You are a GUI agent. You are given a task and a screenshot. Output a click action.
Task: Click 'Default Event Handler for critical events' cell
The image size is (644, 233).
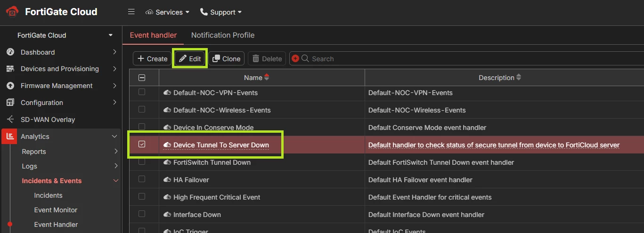430,197
